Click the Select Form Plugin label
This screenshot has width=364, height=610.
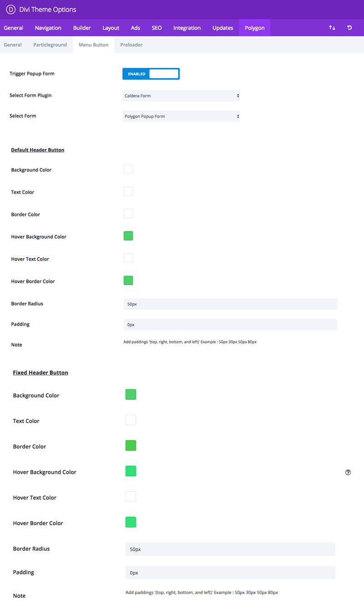coord(30,96)
